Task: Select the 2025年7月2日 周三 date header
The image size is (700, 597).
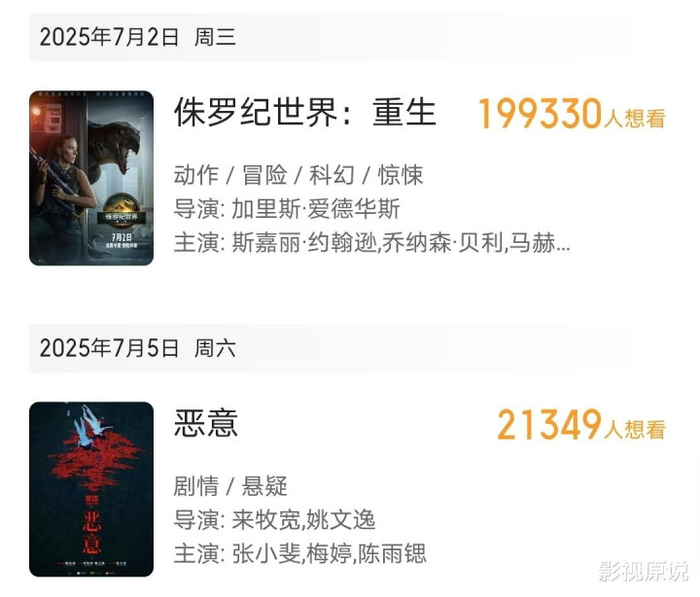Action: point(137,37)
